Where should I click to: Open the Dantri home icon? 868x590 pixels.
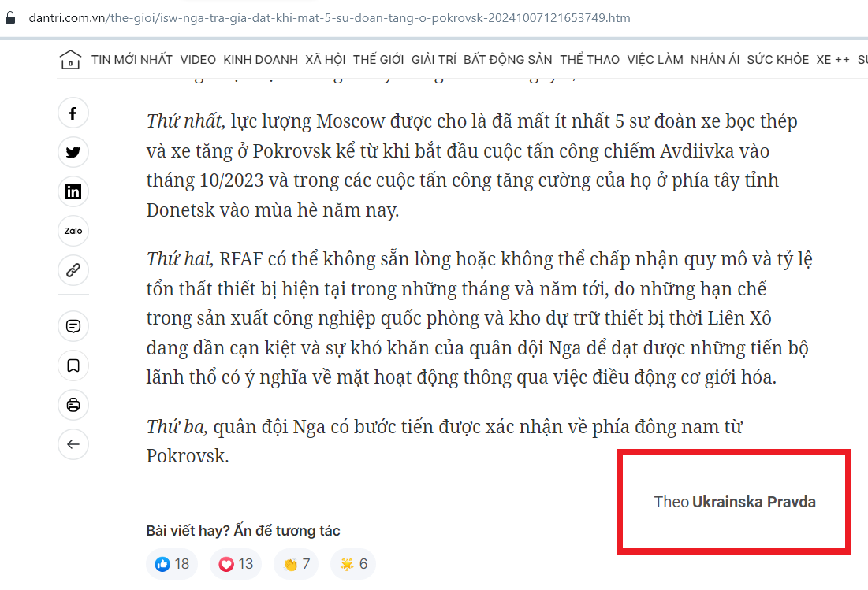coord(70,60)
